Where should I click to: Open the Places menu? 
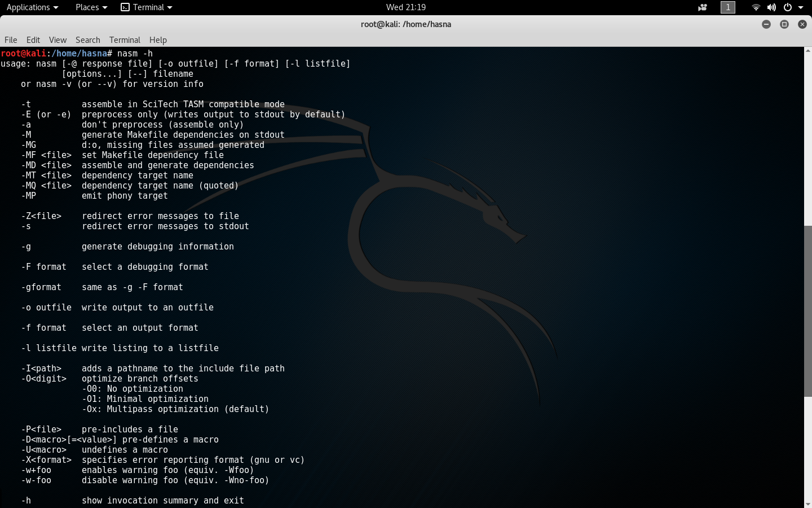coord(91,7)
